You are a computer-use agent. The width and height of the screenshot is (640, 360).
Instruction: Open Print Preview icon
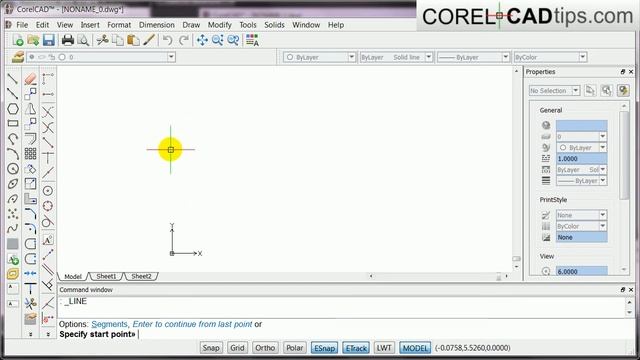point(83,40)
